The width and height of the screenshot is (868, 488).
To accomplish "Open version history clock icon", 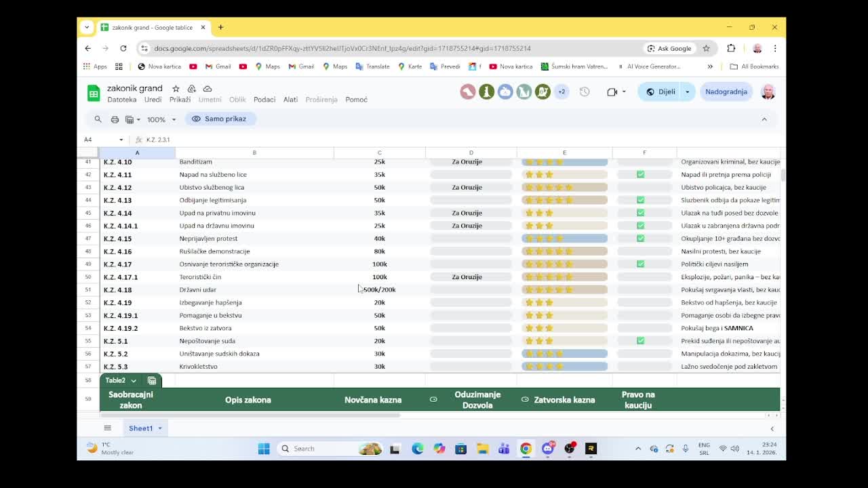I will tap(584, 91).
